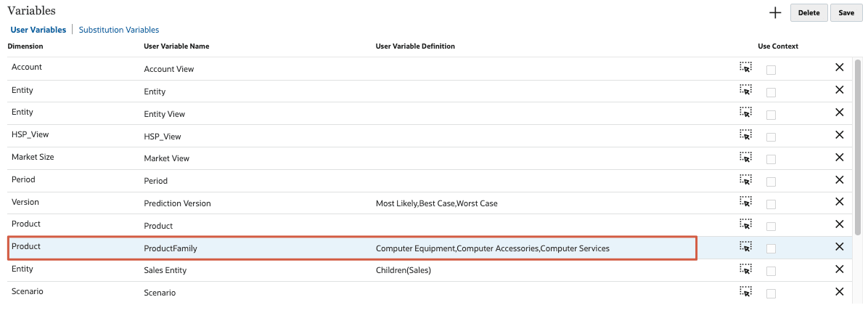Open member selector for Prediction Version row
The width and height of the screenshot is (868, 321).
[x=745, y=202]
